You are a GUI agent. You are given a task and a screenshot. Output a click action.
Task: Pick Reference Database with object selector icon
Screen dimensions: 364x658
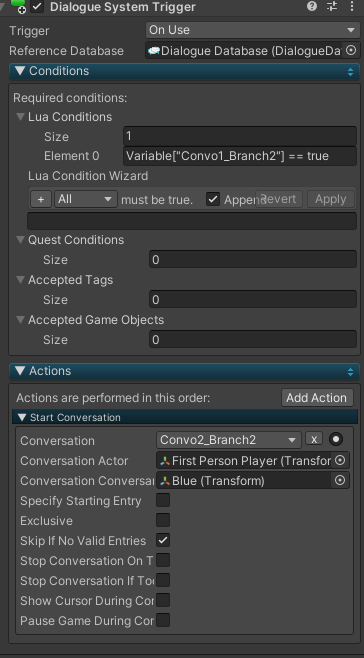[351, 51]
